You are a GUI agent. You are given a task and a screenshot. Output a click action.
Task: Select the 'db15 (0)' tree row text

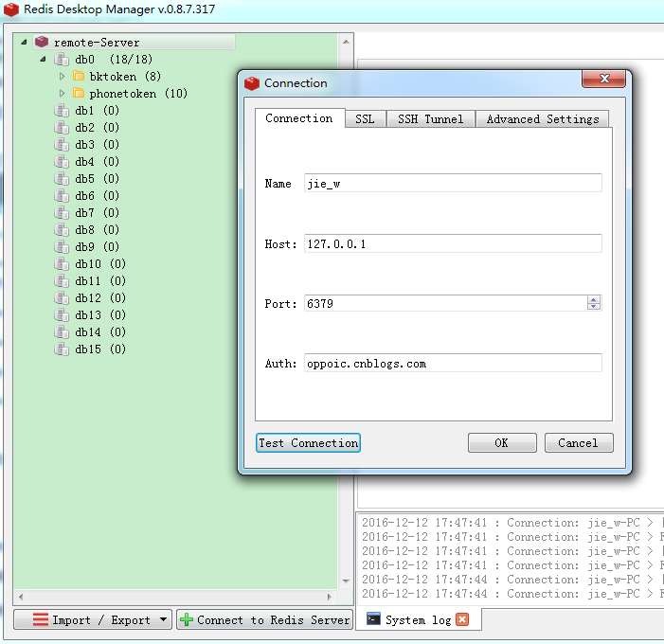(100, 349)
